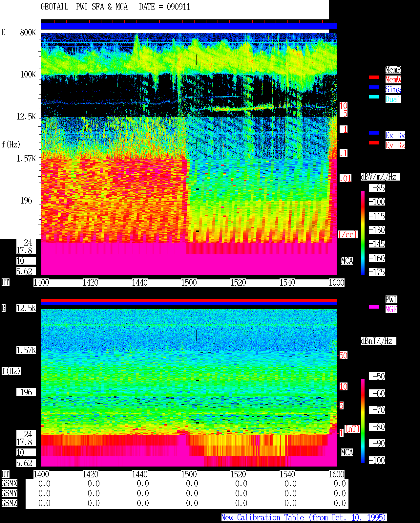
Task: Click the 12.5K label of B panel
Action: tap(26, 308)
